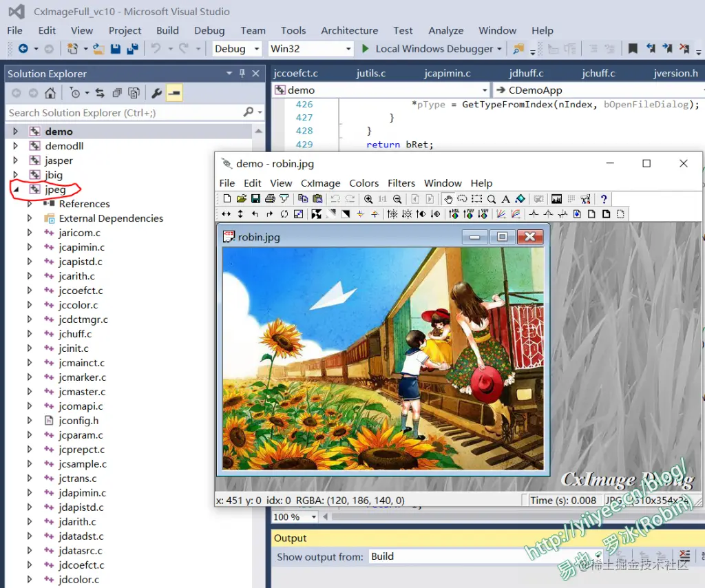
Task: Click Collapse All icon in Solution Explorer
Action: (117, 93)
